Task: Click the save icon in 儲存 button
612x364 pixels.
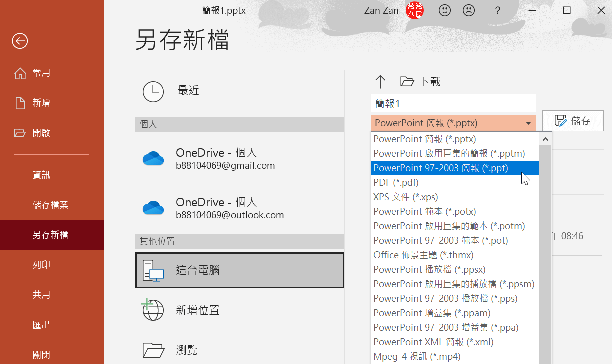Action: tap(561, 121)
